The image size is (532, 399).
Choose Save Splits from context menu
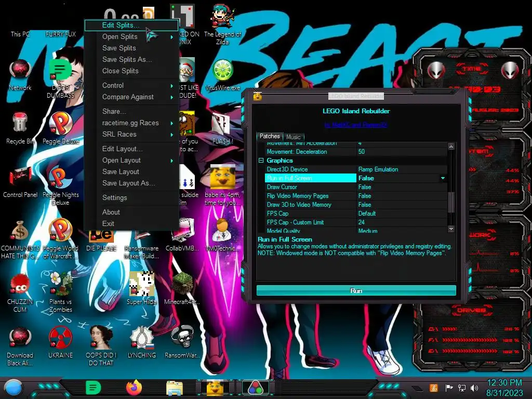coord(131,48)
